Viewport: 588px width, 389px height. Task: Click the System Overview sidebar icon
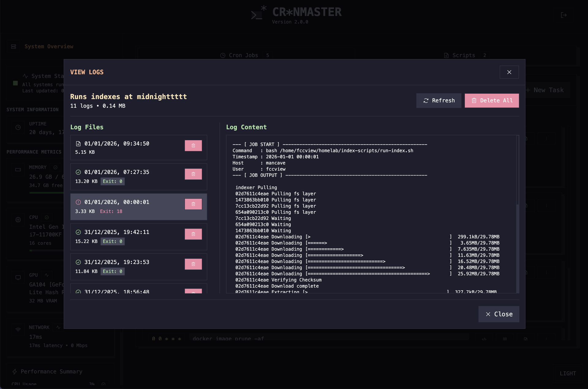(x=13, y=47)
